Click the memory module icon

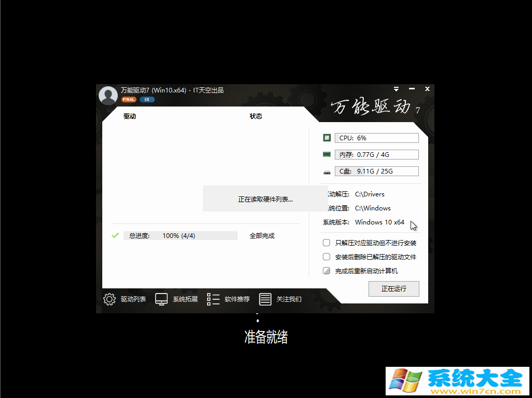click(x=327, y=154)
